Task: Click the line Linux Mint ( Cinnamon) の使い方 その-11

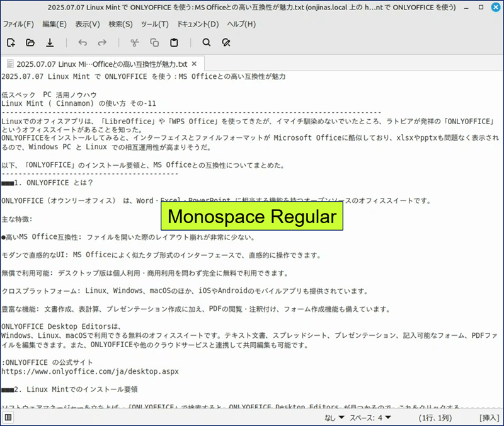Action: tap(79, 103)
